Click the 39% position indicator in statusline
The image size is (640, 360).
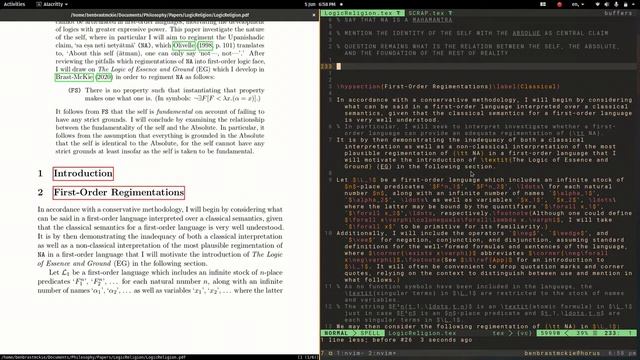coord(582,333)
